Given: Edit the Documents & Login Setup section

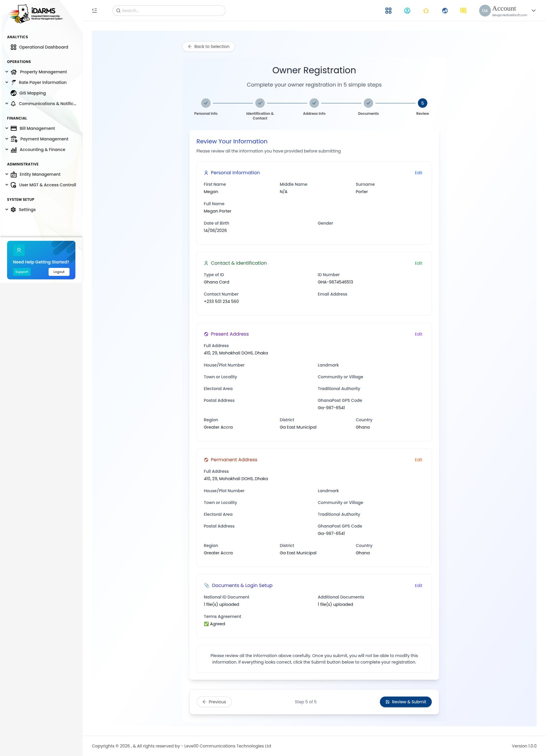Looking at the screenshot, I should coord(418,585).
